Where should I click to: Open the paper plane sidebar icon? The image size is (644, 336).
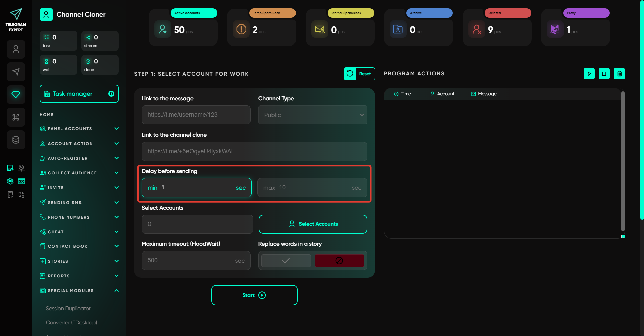click(x=16, y=72)
